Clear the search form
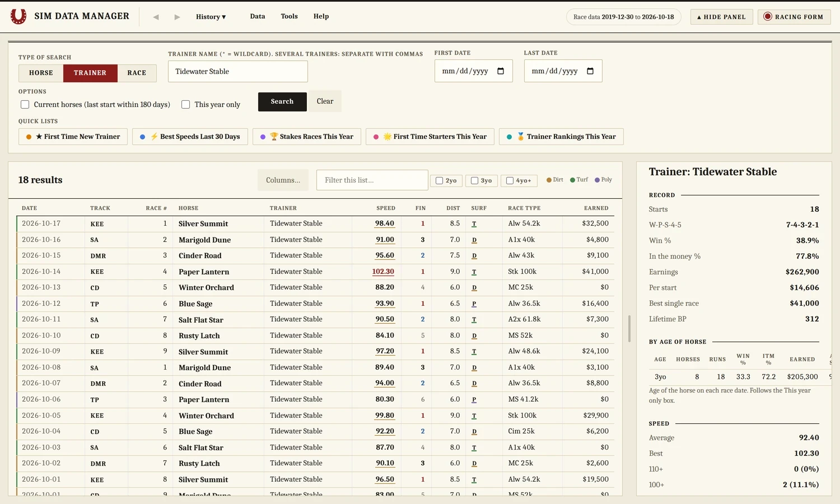Viewport: 840px width, 504px height. pos(325,101)
